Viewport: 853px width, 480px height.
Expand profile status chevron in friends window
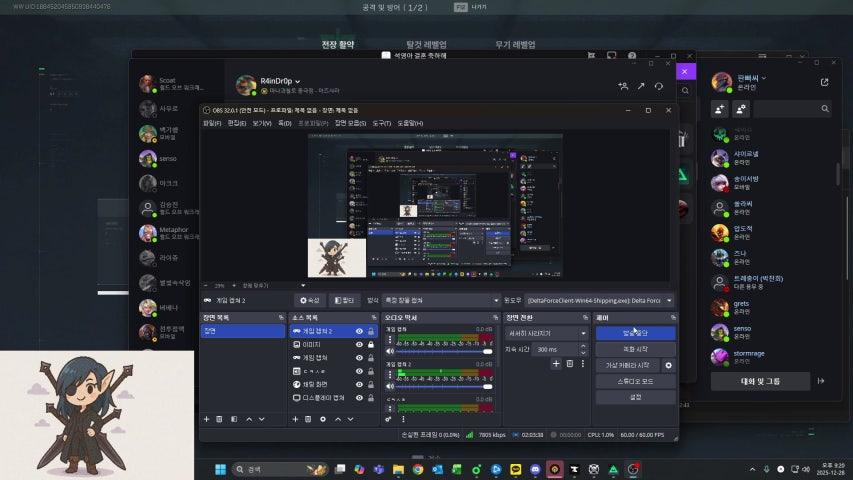click(x=764, y=78)
